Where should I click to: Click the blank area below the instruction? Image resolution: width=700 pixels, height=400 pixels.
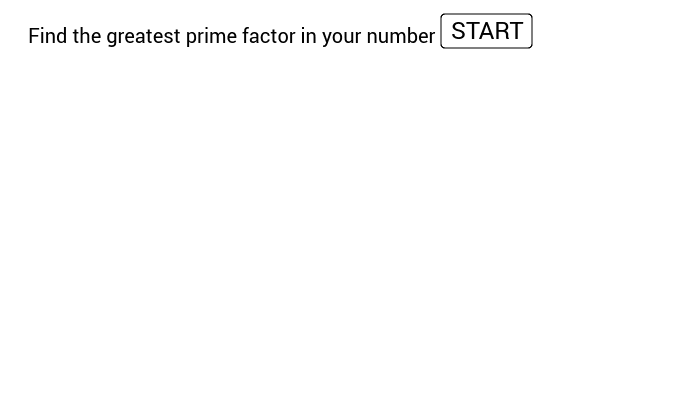tap(350, 223)
